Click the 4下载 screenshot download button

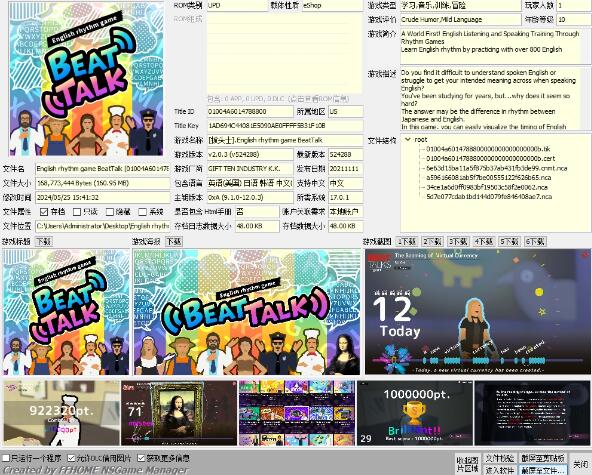pyautogui.click(x=484, y=242)
